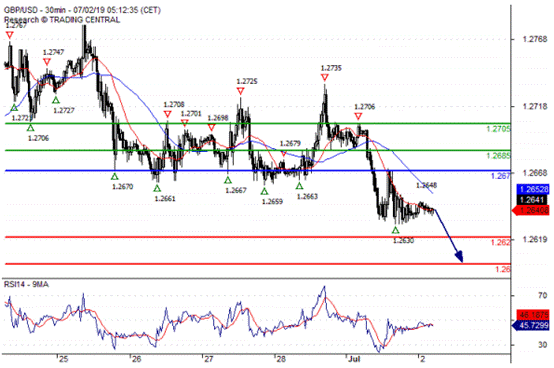Click the red down-triangle marker at 1.2725

(x=241, y=91)
